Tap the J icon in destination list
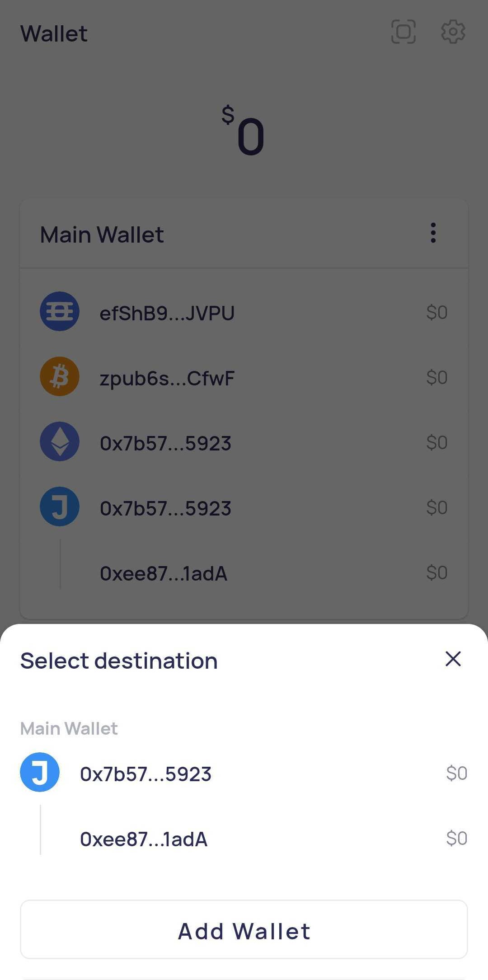 coord(40,772)
